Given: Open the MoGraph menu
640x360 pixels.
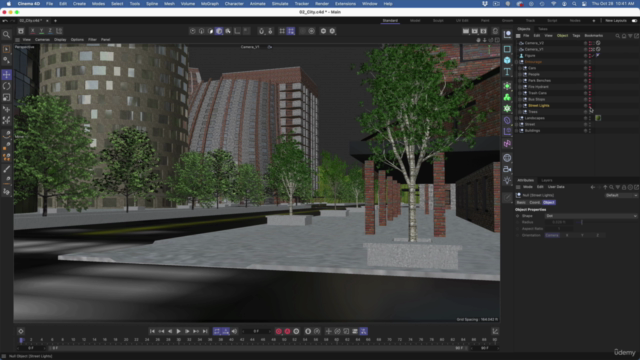Looking at the screenshot, I should 210,4.
